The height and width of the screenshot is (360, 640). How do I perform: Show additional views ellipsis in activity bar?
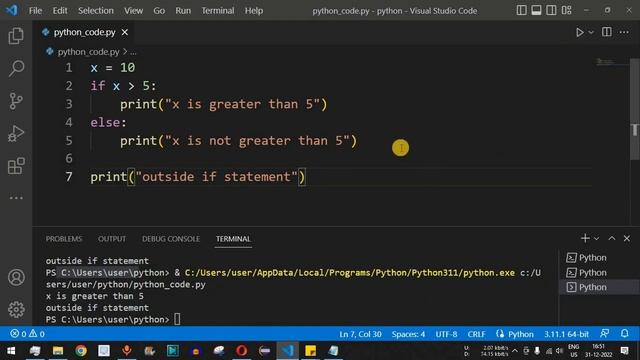pyautogui.click(x=16, y=198)
